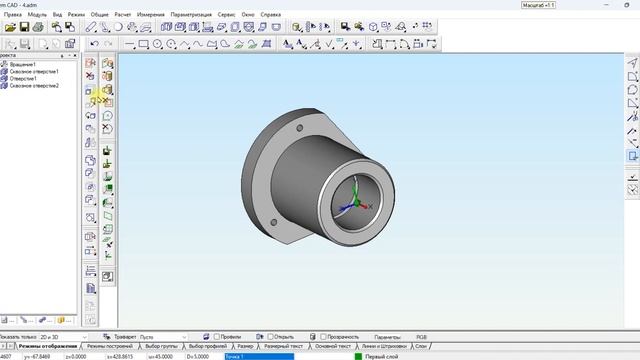Click the circle with red X icon
This screenshot has width=640, height=360.
[x=107, y=129]
